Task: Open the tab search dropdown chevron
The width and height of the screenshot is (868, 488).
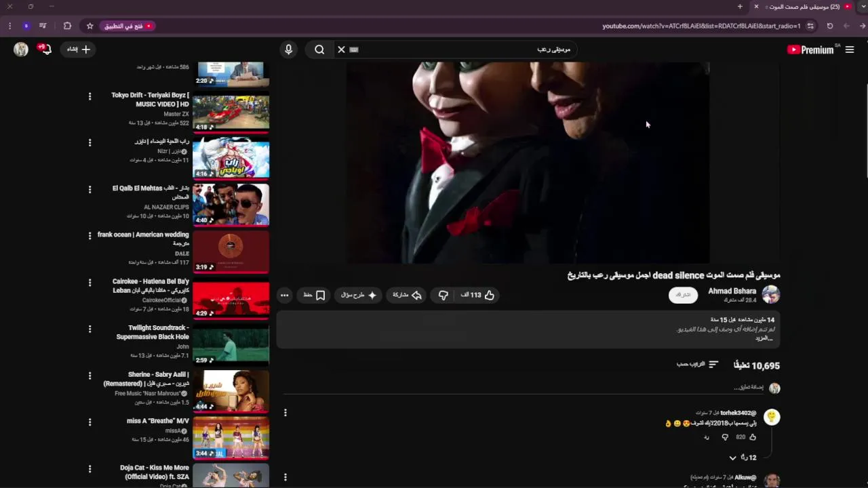Action: pos(863,7)
